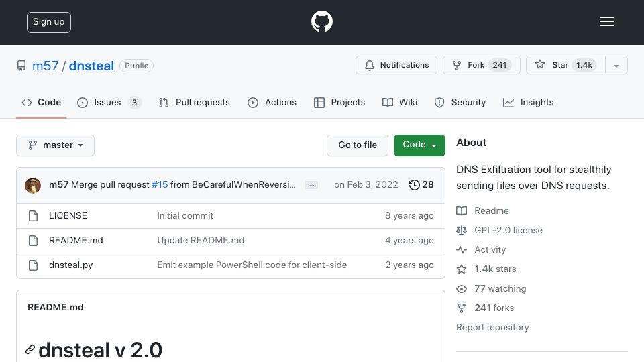Open the dnsteal.py file

tap(70, 265)
